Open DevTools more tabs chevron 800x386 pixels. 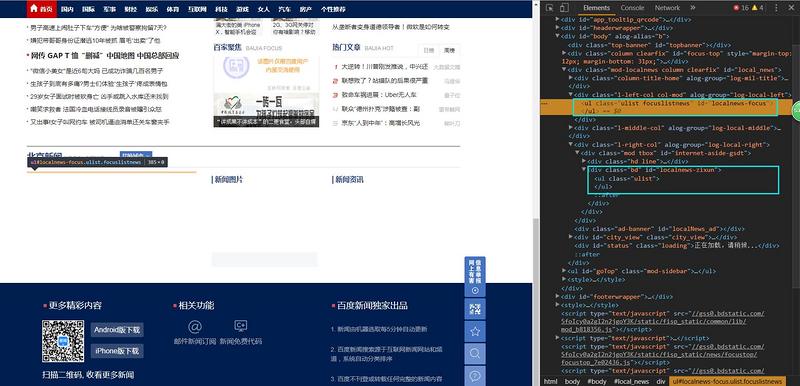point(692,8)
